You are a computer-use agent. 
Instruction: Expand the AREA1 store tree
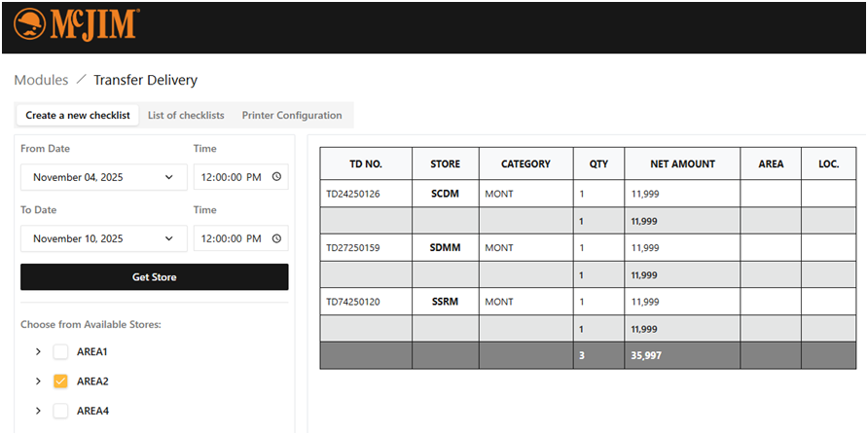[38, 351]
